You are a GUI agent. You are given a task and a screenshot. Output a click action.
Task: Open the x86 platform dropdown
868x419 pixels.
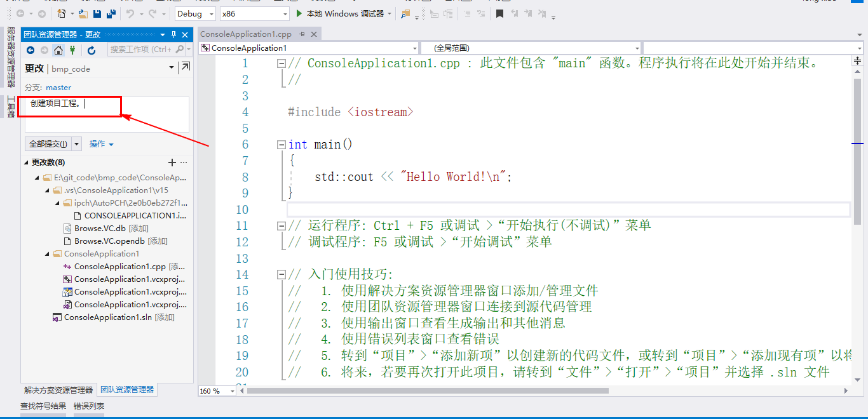(x=285, y=13)
